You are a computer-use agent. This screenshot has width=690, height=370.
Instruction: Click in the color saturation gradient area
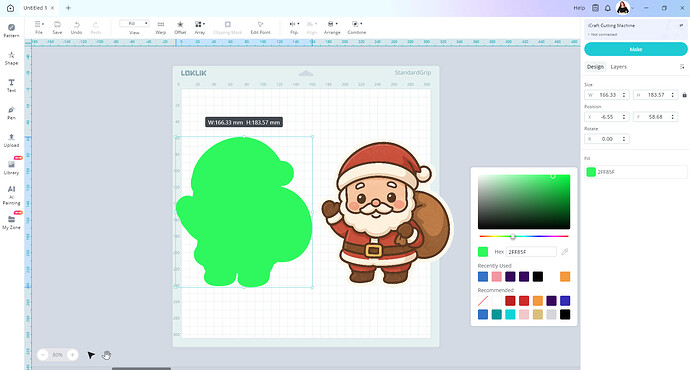point(524,202)
